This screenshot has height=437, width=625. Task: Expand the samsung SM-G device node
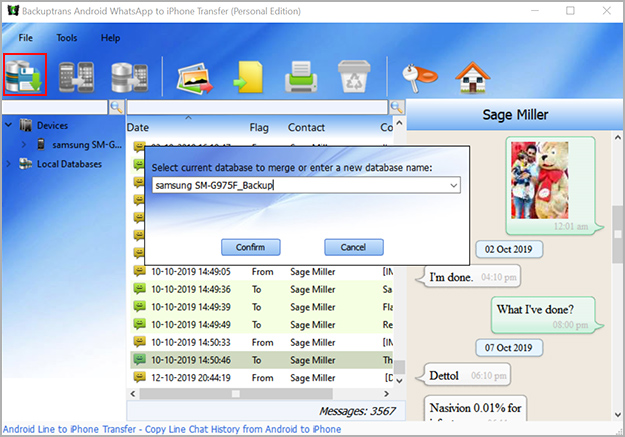click(x=24, y=145)
